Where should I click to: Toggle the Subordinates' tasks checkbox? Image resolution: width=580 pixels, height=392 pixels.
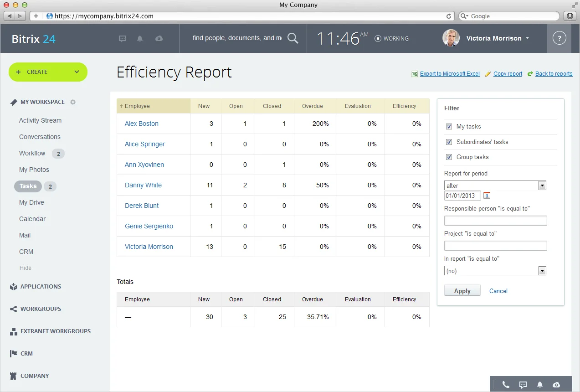(x=449, y=142)
